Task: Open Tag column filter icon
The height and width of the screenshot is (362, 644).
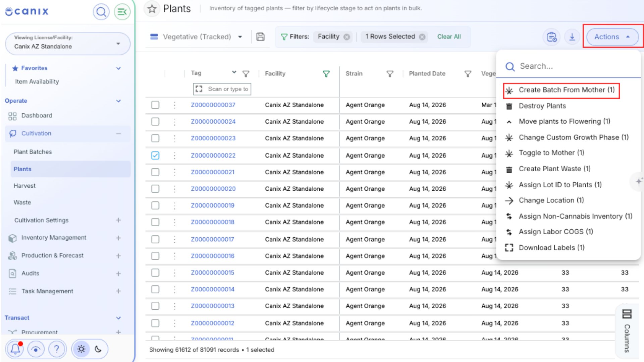Action: coord(246,73)
